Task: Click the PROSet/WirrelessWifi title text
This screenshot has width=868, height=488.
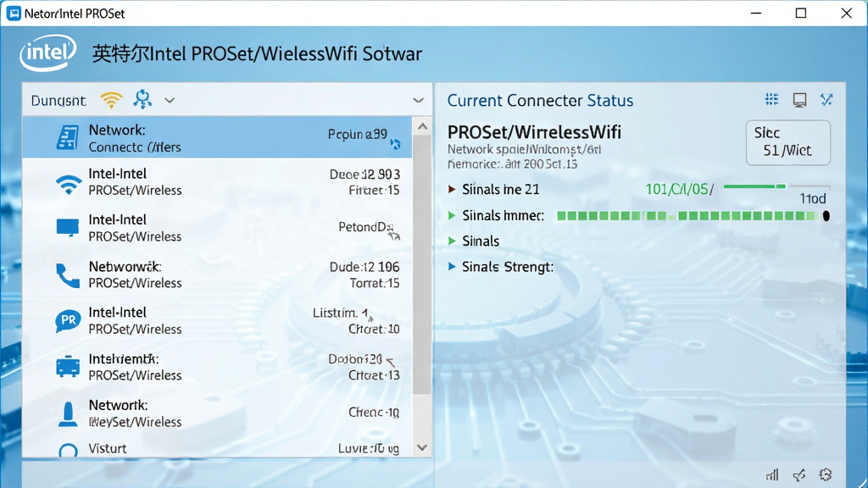Action: 534,132
